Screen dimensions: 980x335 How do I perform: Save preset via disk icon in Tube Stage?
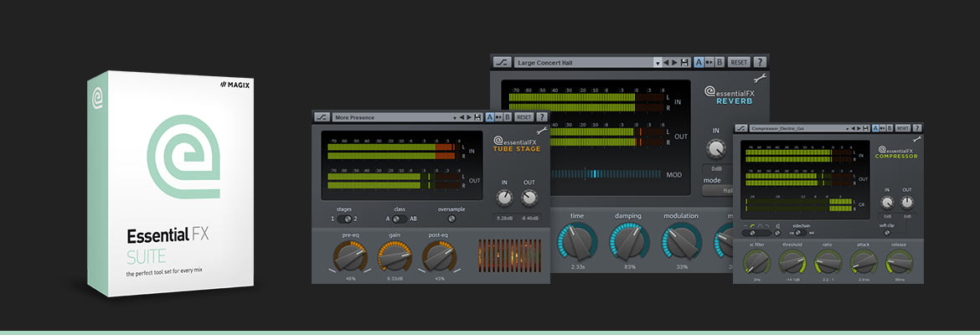click(477, 117)
